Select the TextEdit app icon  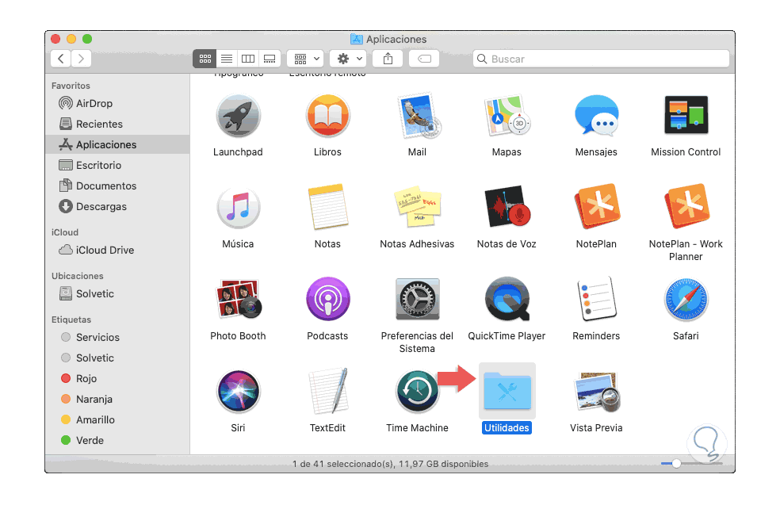click(327, 391)
